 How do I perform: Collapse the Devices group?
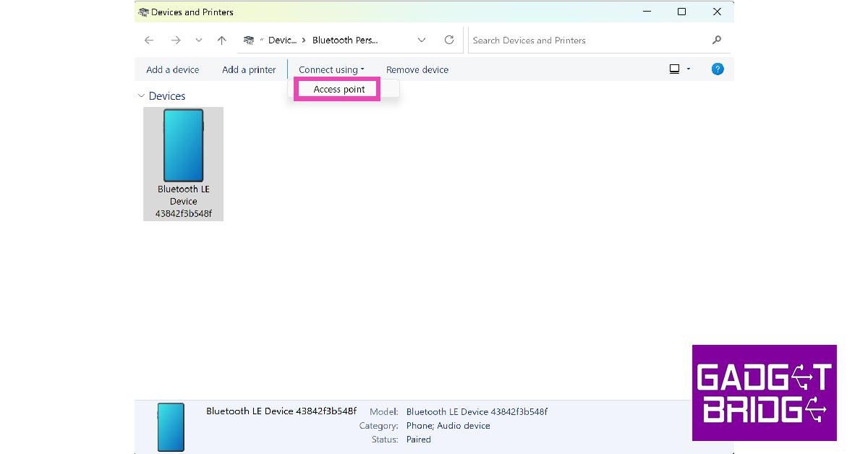point(140,96)
